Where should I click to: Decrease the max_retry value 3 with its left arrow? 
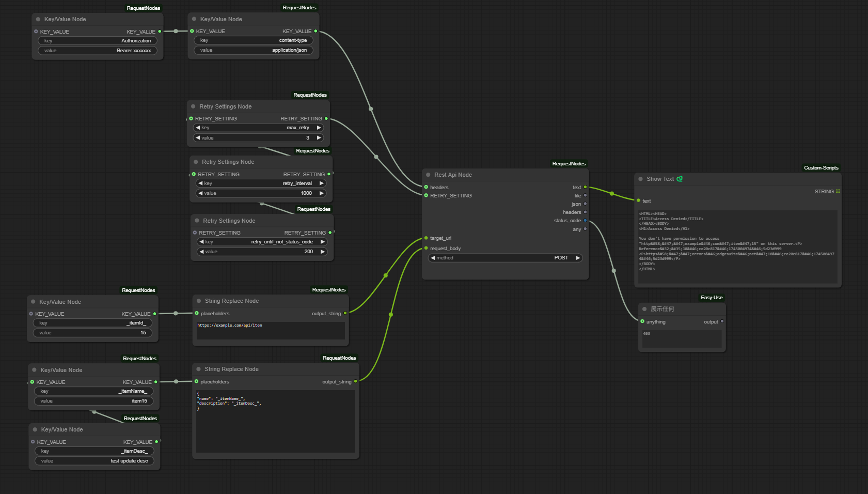[x=198, y=138]
